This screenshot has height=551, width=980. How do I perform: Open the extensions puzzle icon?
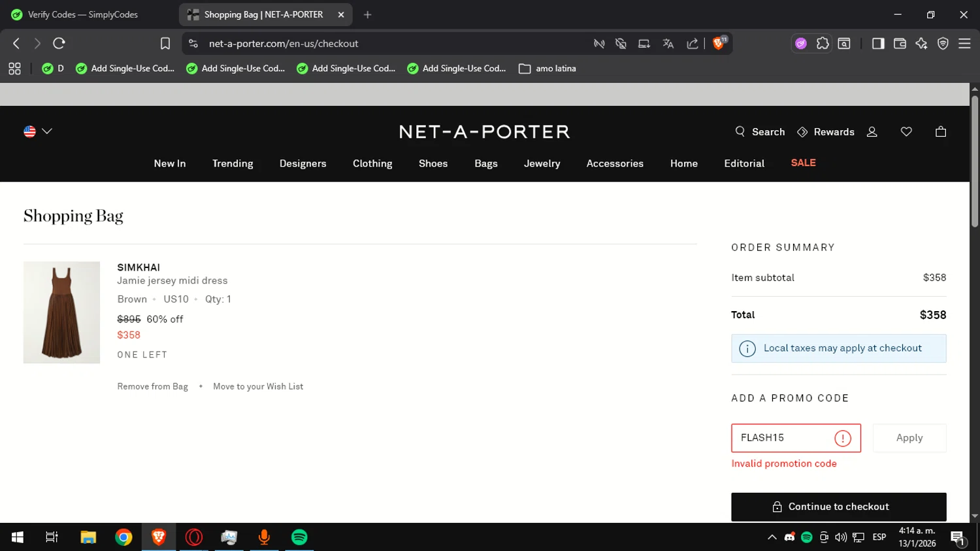click(x=823, y=43)
